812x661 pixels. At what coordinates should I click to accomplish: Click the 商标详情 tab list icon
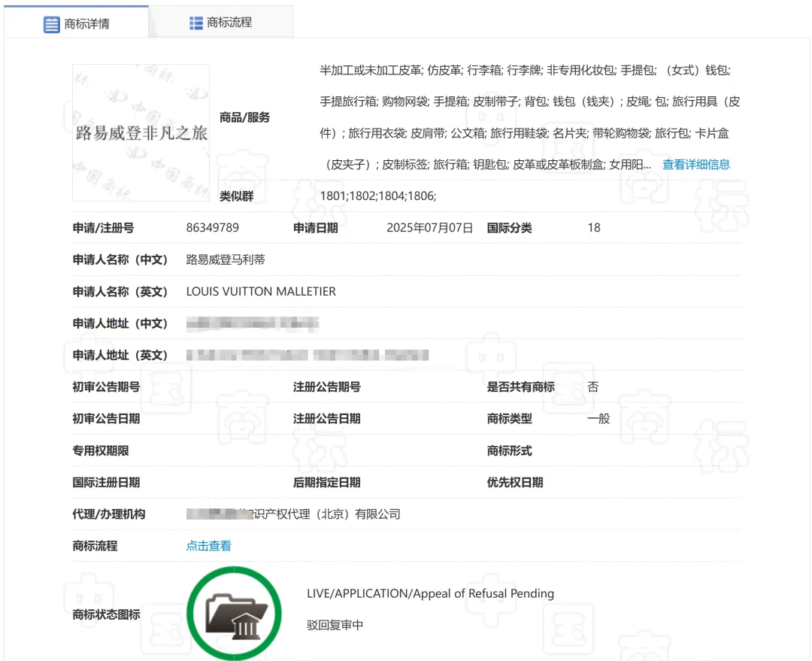(x=51, y=24)
